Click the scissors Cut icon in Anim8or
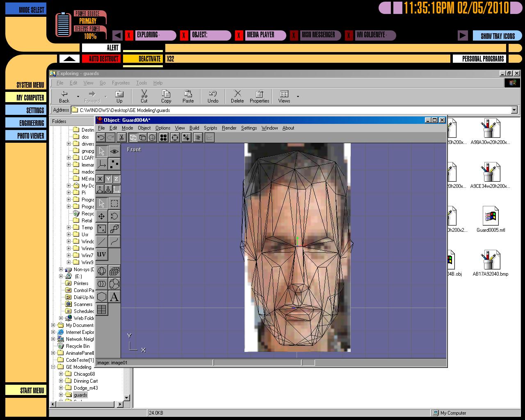This screenshot has height=420, width=525. pos(121,137)
